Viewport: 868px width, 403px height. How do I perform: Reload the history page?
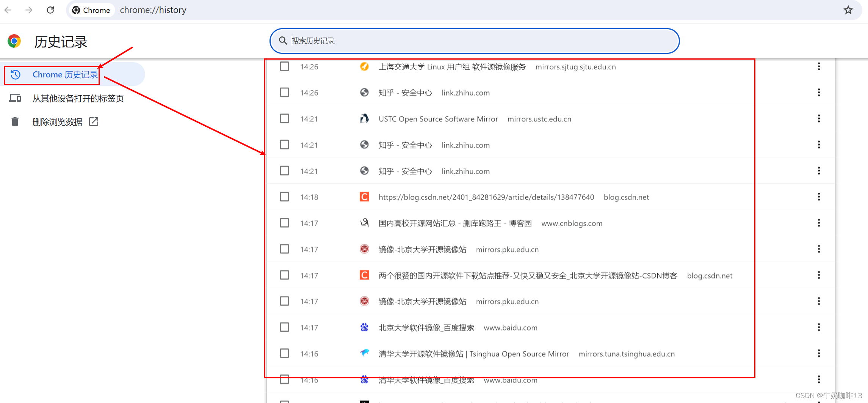pos(50,10)
